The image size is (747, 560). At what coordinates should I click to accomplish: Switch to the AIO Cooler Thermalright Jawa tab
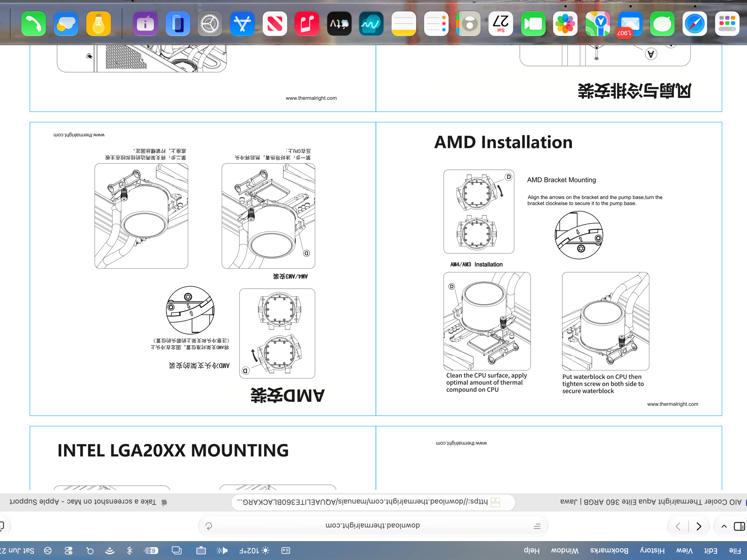click(651, 502)
